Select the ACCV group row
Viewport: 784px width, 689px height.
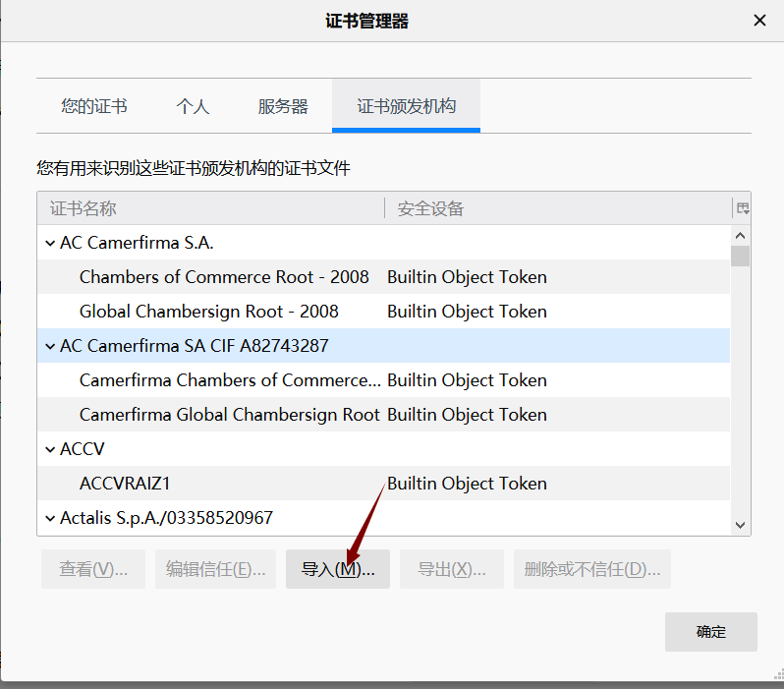384,449
